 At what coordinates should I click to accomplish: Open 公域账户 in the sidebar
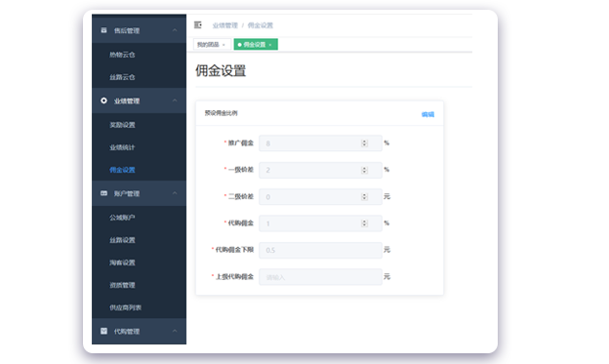pyautogui.click(x=122, y=218)
